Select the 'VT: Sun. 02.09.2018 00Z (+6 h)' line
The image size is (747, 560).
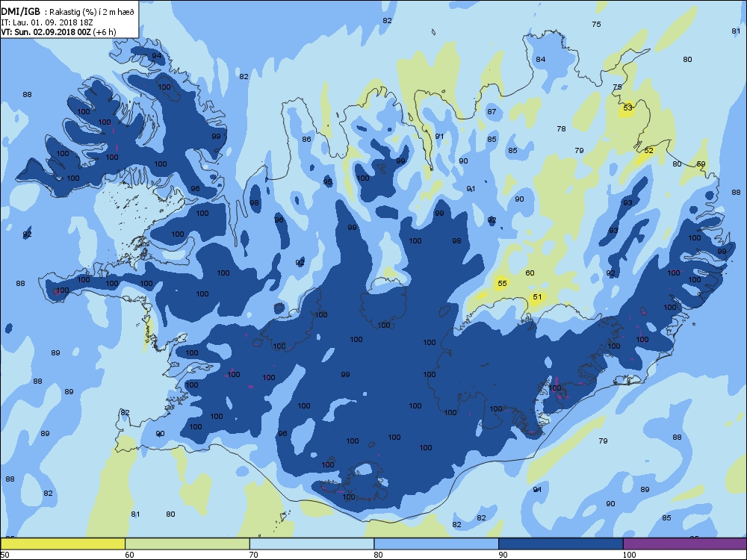(58, 32)
